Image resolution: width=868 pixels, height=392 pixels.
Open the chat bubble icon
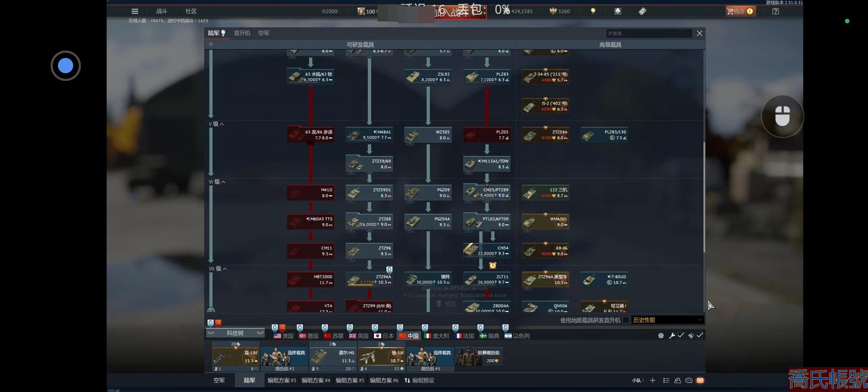click(689, 380)
